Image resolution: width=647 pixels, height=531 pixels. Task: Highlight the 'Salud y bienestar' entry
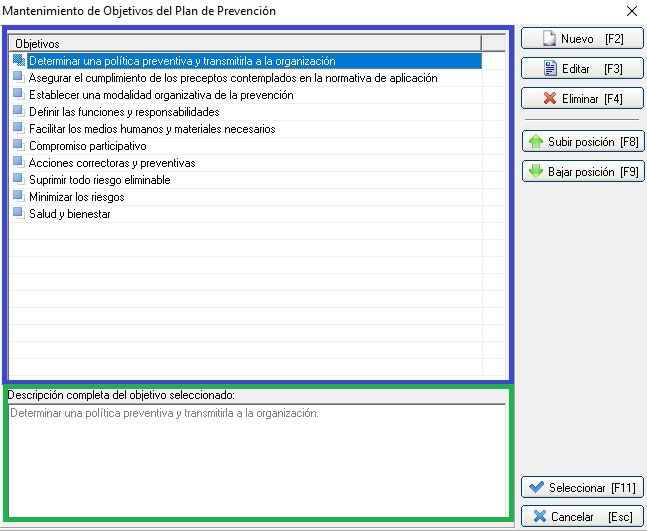coord(69,214)
